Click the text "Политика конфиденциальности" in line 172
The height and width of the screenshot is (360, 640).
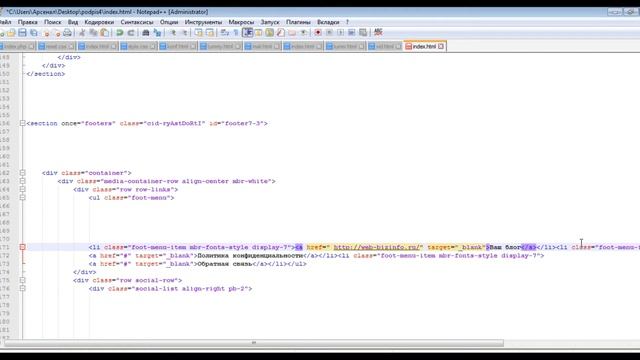(x=250, y=256)
